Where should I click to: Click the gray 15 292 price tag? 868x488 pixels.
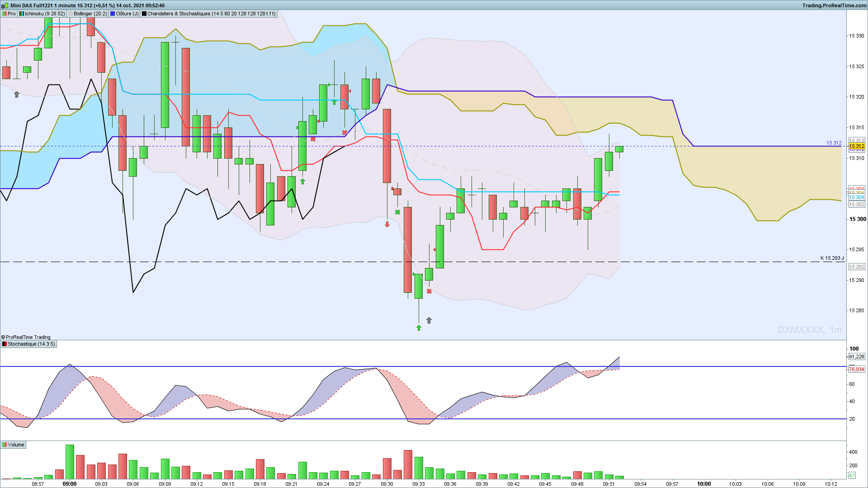pos(857,267)
